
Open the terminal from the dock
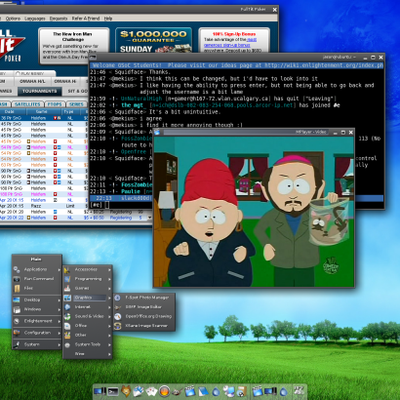click(113, 391)
